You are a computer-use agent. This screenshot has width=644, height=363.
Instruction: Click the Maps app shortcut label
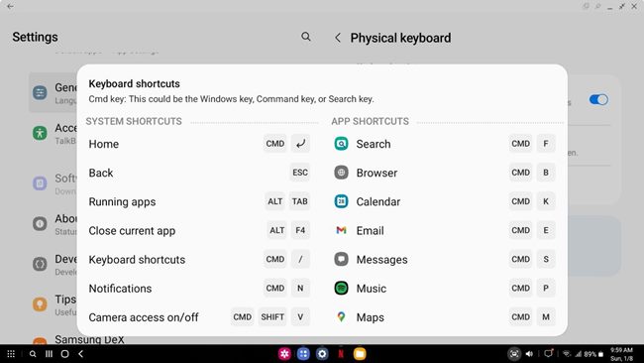pyautogui.click(x=371, y=317)
